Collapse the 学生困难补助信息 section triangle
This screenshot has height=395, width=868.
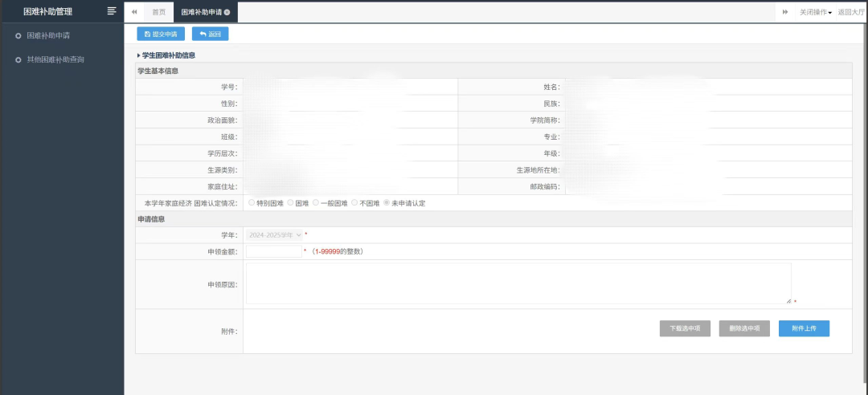(138, 55)
